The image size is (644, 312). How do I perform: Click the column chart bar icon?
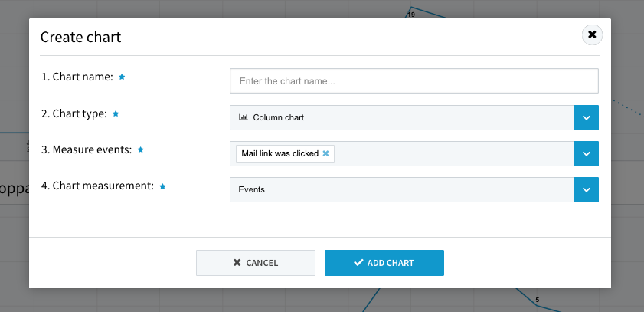coord(244,117)
